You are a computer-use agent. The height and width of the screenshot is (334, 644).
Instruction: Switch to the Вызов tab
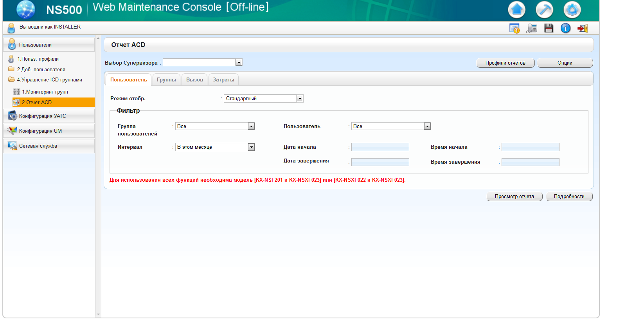(x=194, y=80)
